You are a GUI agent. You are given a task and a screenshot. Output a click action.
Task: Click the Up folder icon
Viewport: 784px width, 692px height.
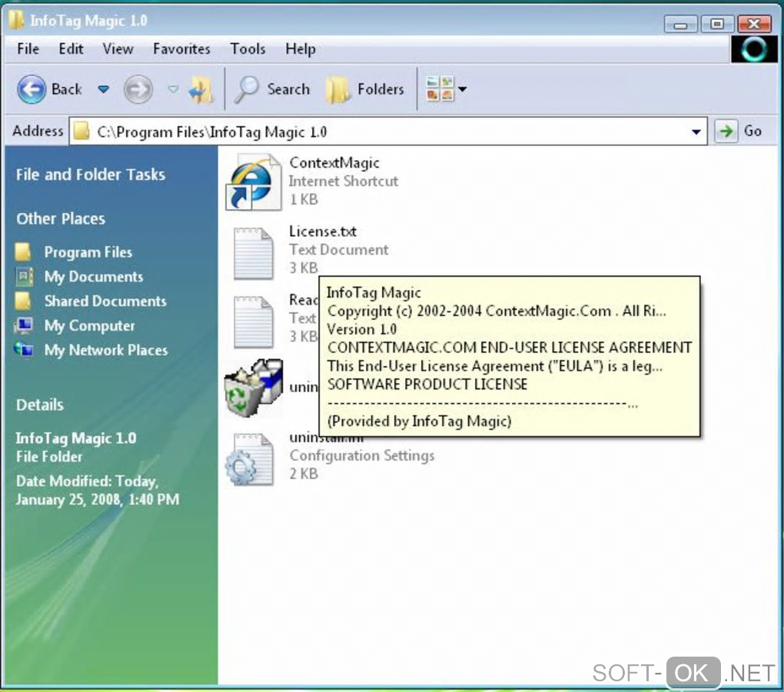click(x=201, y=90)
